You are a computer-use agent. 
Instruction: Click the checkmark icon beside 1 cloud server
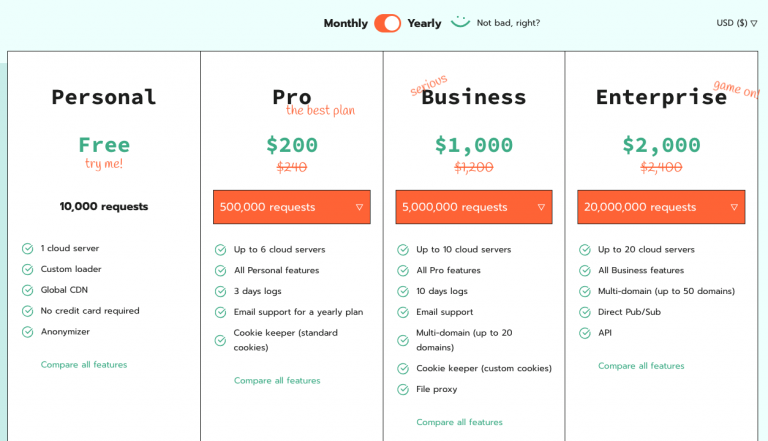point(28,248)
